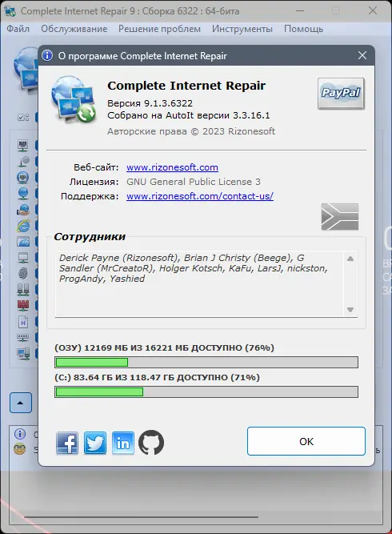Click the contributors list scroll down arrow
This screenshot has width=392, height=534.
pos(350,310)
